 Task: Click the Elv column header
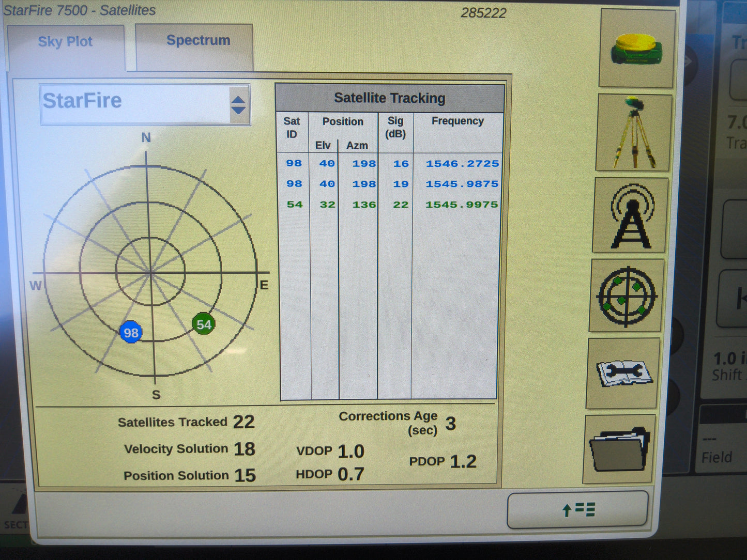click(x=323, y=145)
